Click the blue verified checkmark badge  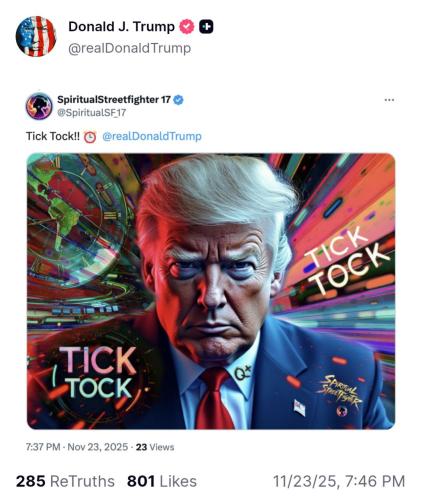(179, 100)
